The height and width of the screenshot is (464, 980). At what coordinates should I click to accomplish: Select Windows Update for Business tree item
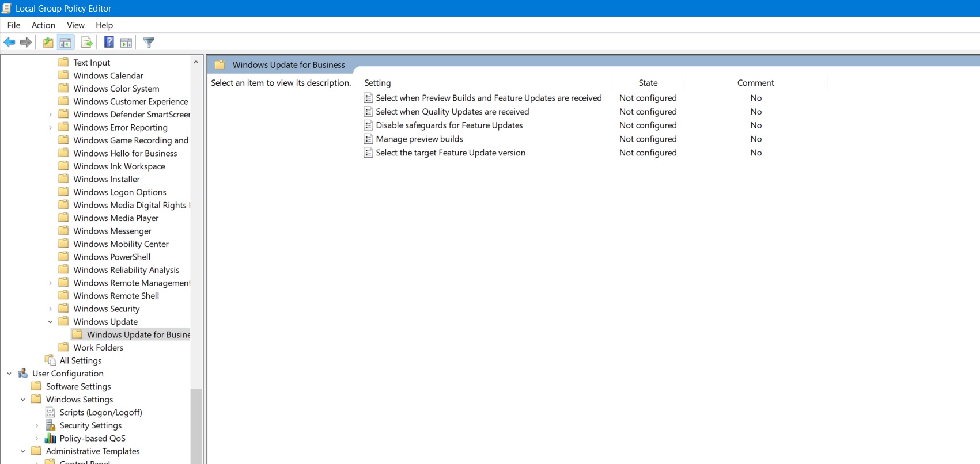click(x=138, y=334)
